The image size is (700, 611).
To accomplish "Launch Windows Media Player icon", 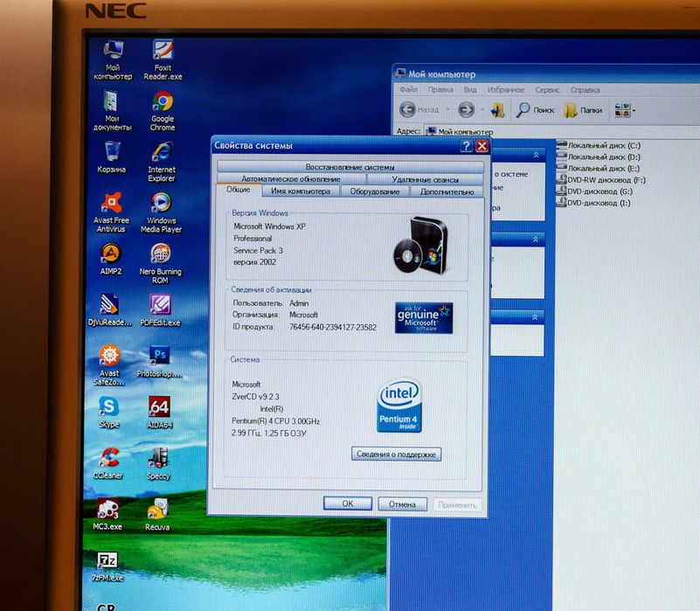I will tap(161, 212).
